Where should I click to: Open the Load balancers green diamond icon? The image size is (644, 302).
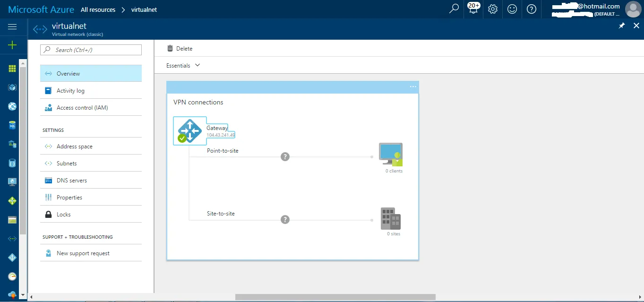12,201
